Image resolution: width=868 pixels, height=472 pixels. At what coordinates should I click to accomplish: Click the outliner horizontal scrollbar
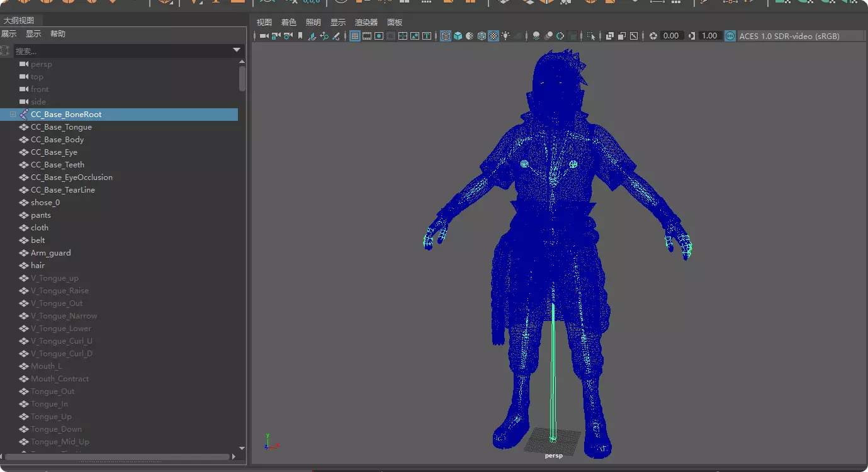(x=117, y=456)
